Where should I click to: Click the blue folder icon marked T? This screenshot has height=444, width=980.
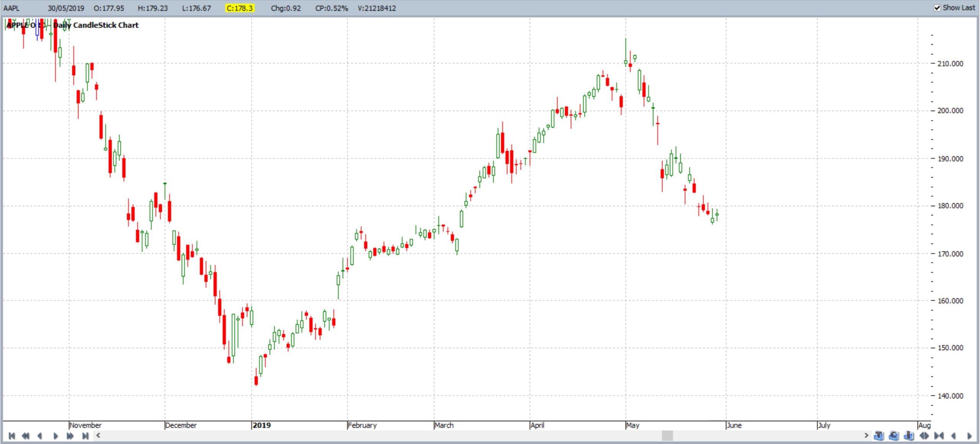[x=879, y=436]
